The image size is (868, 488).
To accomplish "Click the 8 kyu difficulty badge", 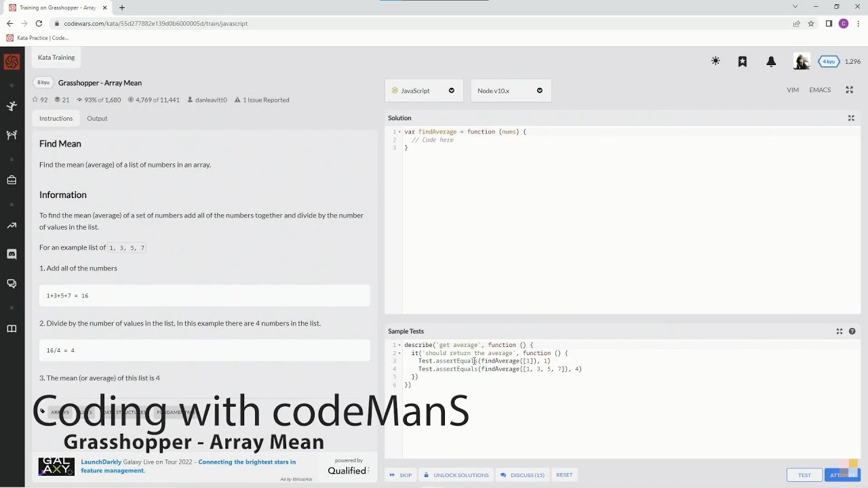I will (43, 83).
